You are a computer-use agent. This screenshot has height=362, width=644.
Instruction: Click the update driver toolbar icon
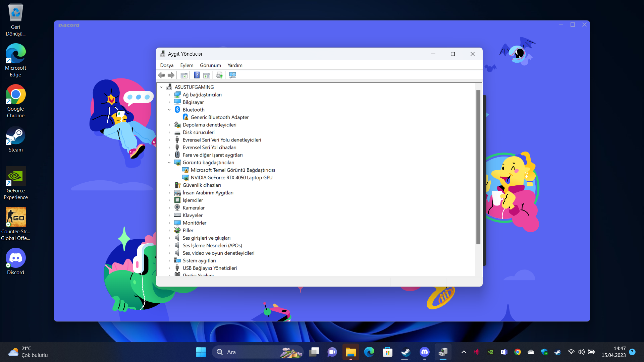click(x=219, y=75)
